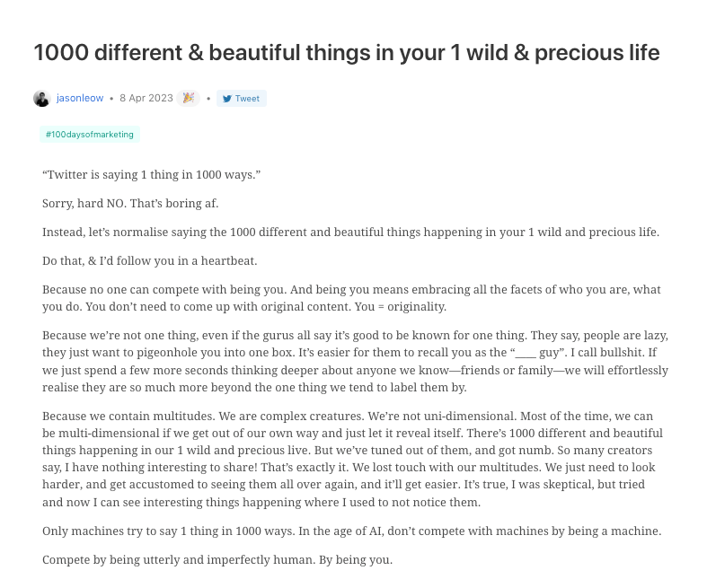Click the post title heading

tap(346, 53)
